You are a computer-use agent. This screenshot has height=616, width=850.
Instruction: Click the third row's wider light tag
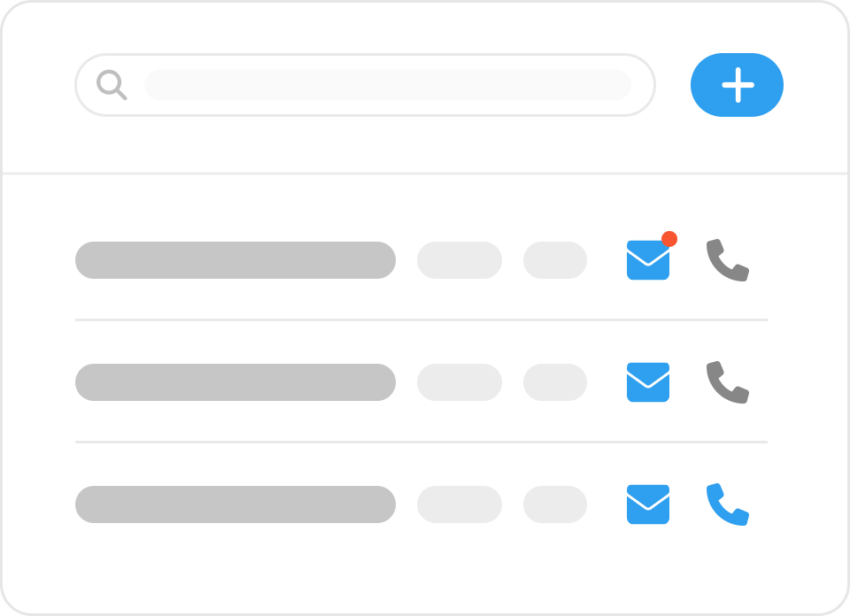point(459,504)
